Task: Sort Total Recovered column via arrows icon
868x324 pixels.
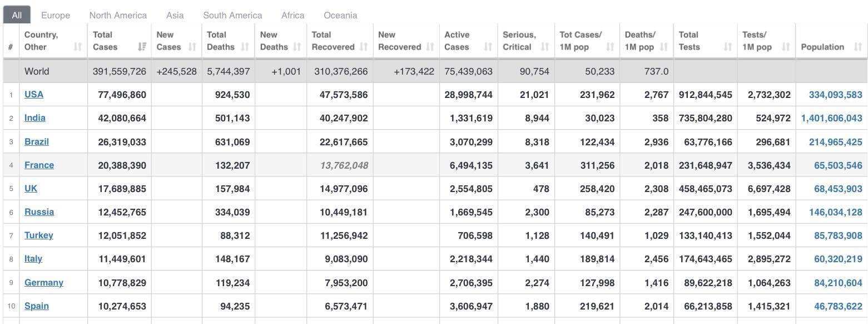Action: [364, 47]
